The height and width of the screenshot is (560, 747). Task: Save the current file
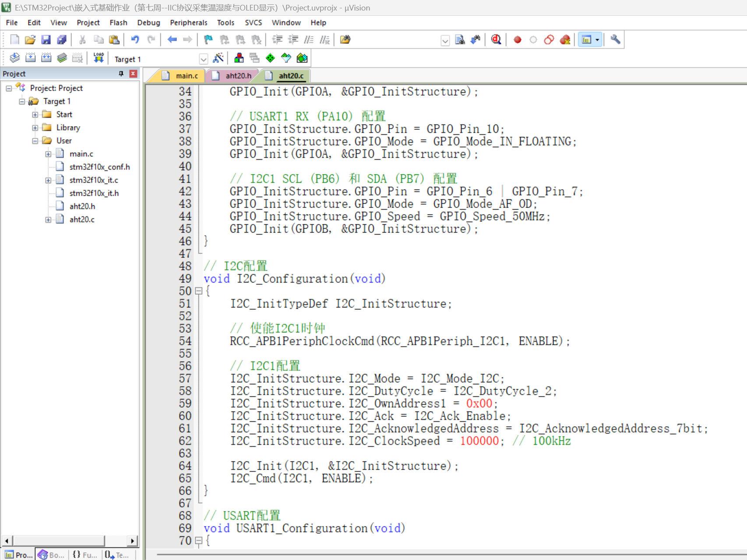(46, 40)
